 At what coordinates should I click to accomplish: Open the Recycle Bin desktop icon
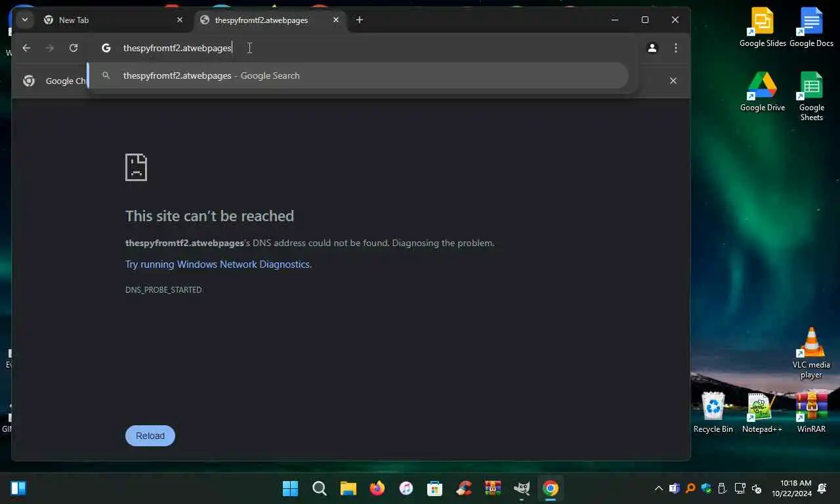point(713,413)
